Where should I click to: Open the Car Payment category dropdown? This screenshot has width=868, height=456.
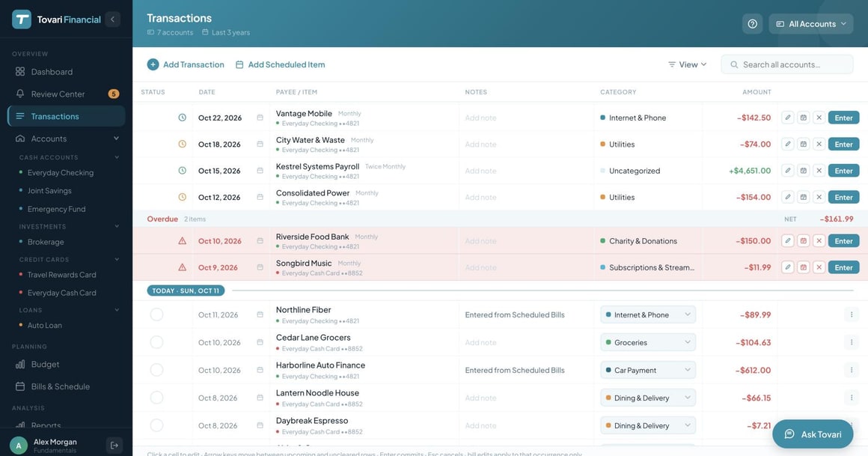tap(648, 370)
